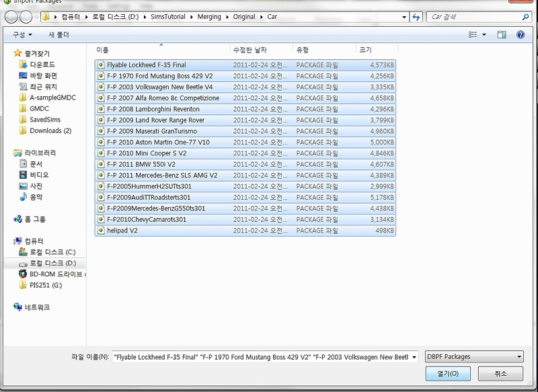Open the 구성 organize dropdown menu
The image size is (538, 392).
point(22,35)
